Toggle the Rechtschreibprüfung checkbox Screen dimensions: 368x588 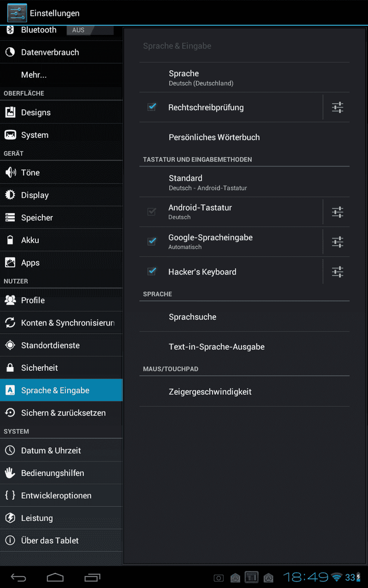point(152,107)
